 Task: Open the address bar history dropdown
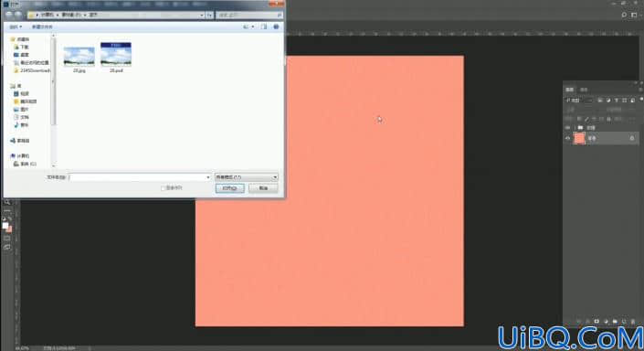(x=202, y=15)
